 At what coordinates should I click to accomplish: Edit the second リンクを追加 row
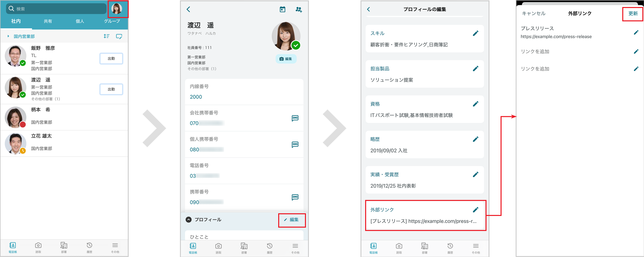point(636,69)
